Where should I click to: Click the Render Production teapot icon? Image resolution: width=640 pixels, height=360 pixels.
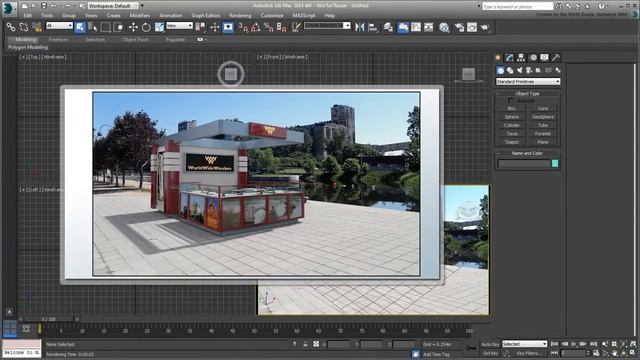485,27
